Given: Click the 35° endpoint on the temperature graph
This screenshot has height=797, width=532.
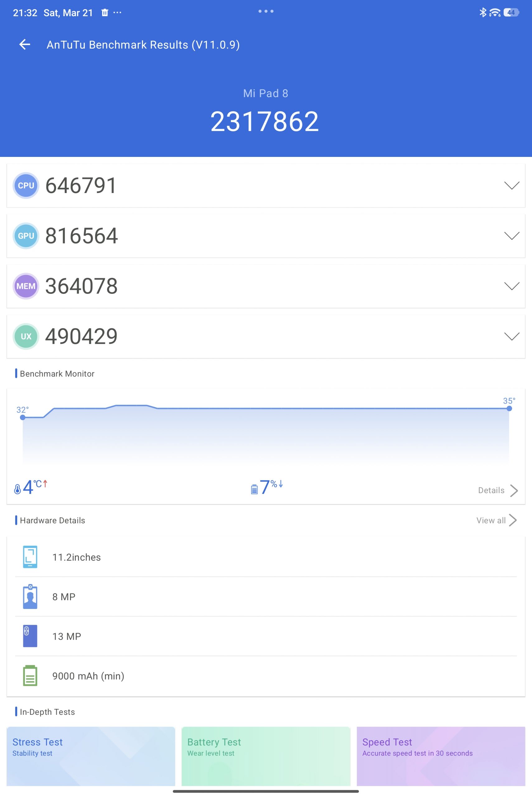Looking at the screenshot, I should (x=509, y=408).
